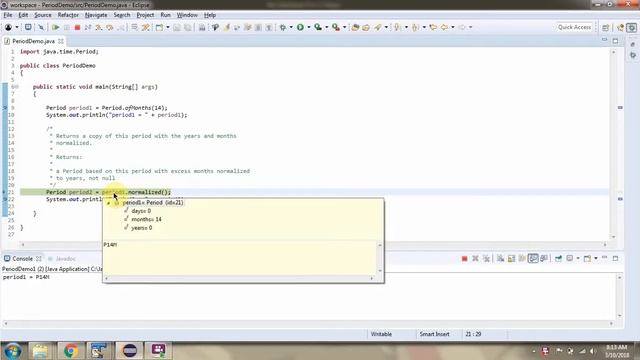Switch to the Debug perspective icon at the top right
The width and height of the screenshot is (640, 360).
[631, 27]
